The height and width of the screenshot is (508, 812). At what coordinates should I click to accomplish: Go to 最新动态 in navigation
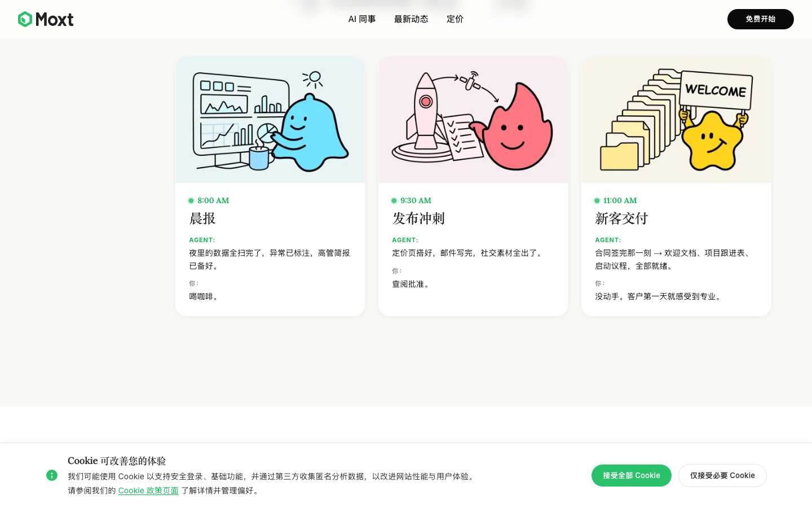click(x=411, y=19)
